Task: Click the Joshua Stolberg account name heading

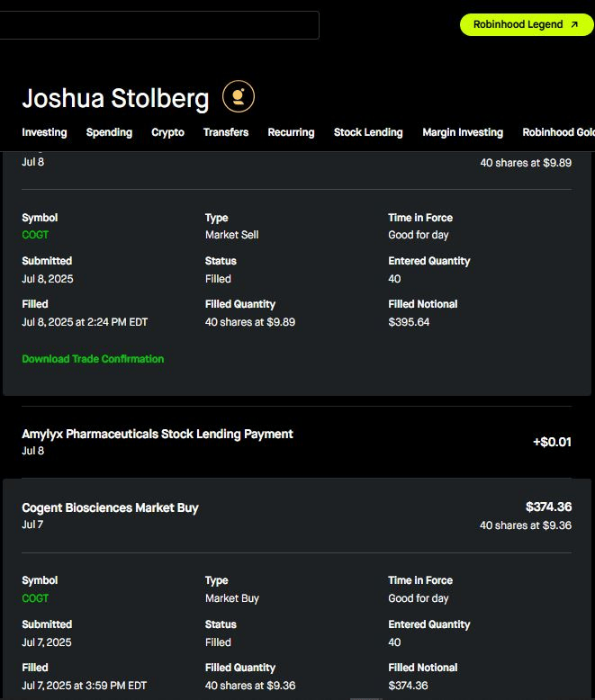Action: coord(115,98)
